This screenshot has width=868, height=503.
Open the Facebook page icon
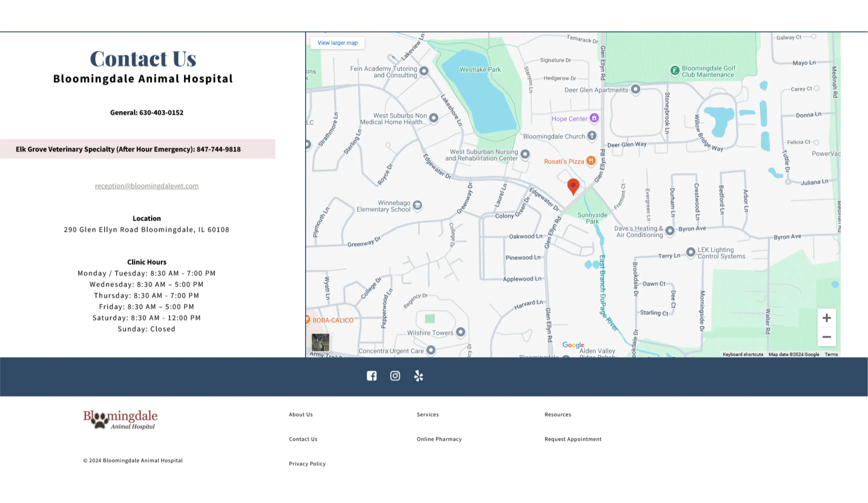click(371, 375)
